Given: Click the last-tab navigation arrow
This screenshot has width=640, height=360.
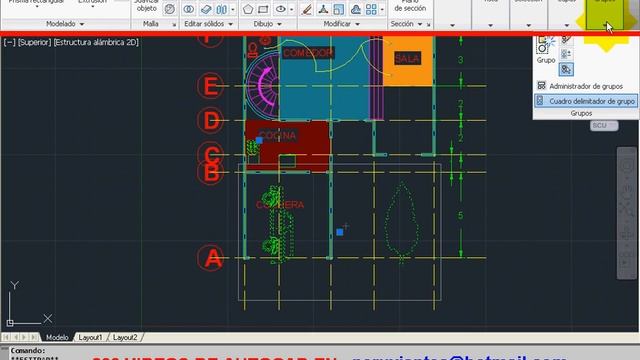Looking at the screenshot, I should (34, 337).
